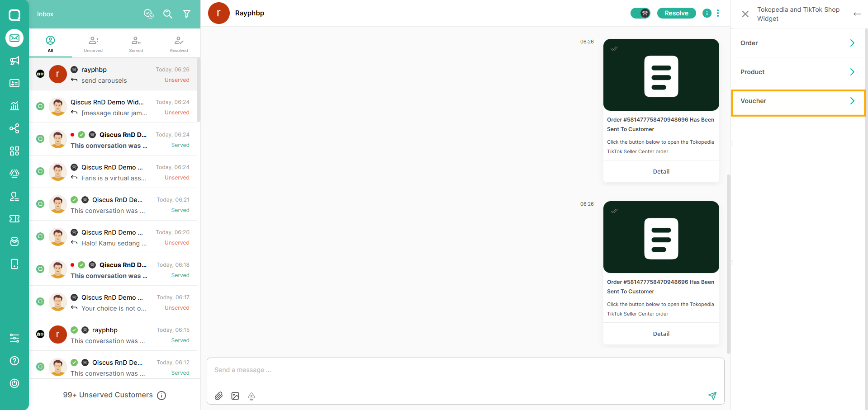The height and width of the screenshot is (410, 868).
Task: Select the Unserved tab in Inbox
Action: [93, 44]
